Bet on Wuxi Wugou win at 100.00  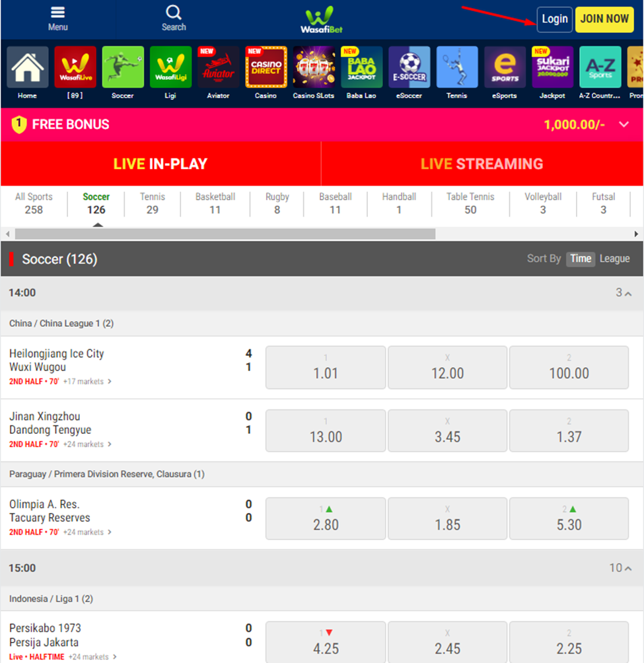pyautogui.click(x=569, y=367)
